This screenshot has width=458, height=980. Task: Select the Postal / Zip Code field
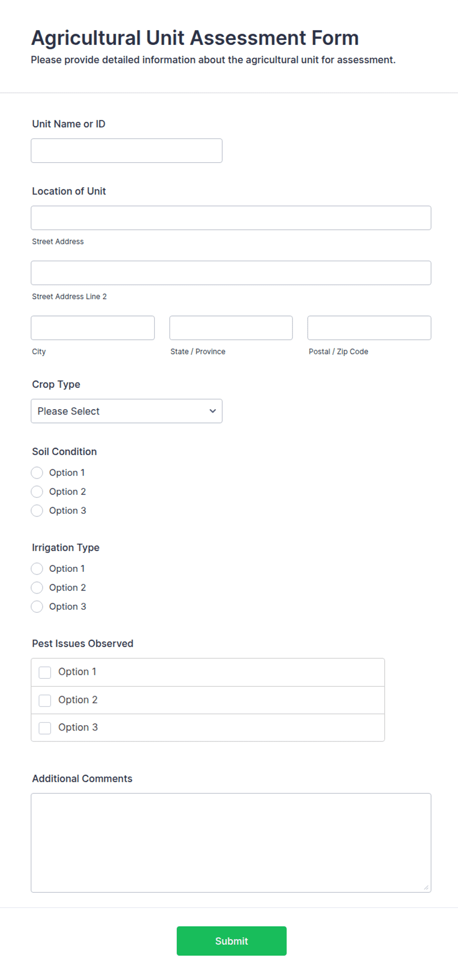tap(369, 328)
